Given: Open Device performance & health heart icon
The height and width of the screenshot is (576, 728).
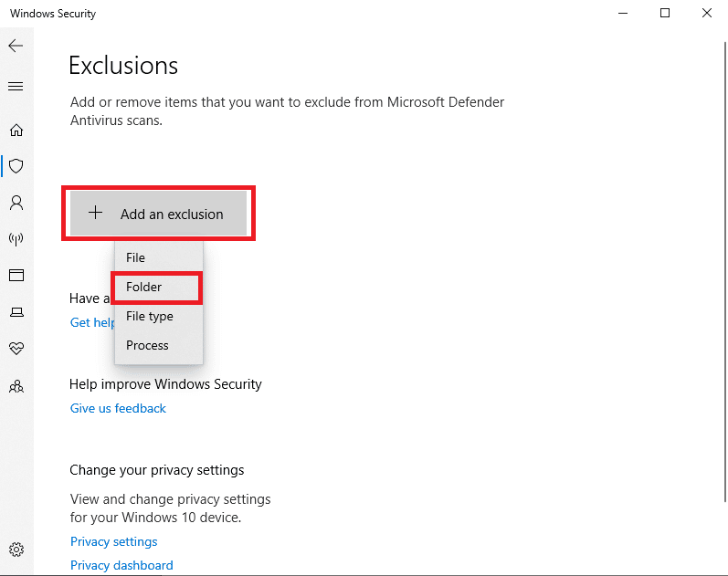Looking at the screenshot, I should (16, 348).
